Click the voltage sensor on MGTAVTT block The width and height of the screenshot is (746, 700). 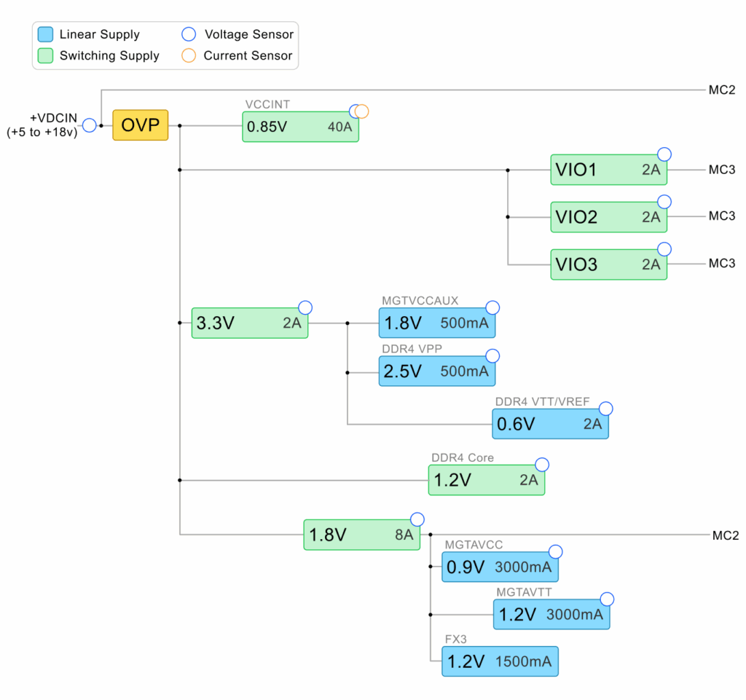[607, 599]
